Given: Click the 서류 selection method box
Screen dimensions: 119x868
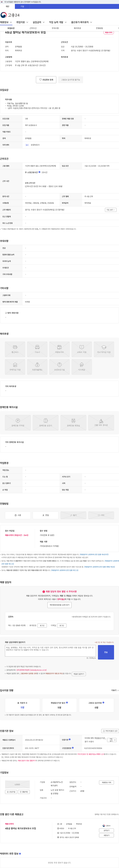Looking at the screenshot, I should tap(18, 515).
